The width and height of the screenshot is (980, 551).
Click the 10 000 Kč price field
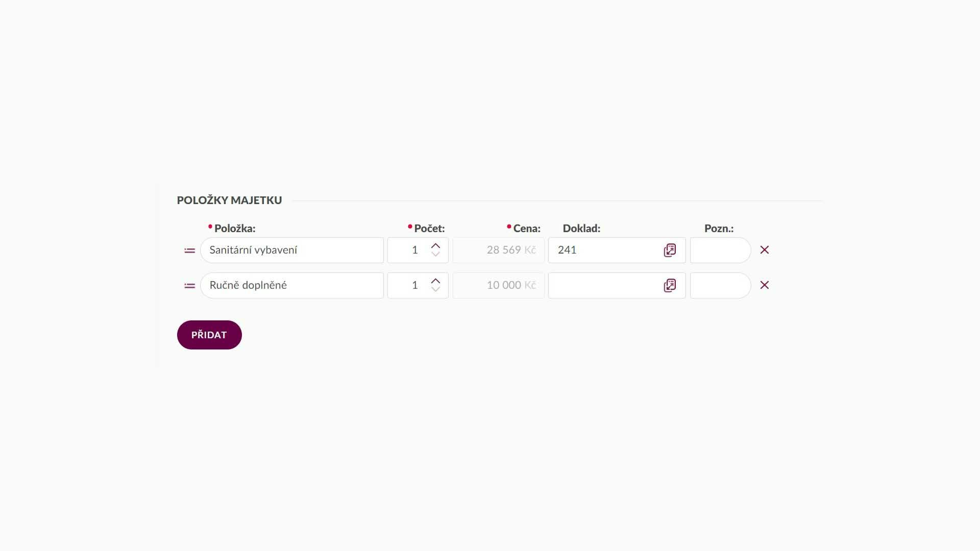coord(498,285)
